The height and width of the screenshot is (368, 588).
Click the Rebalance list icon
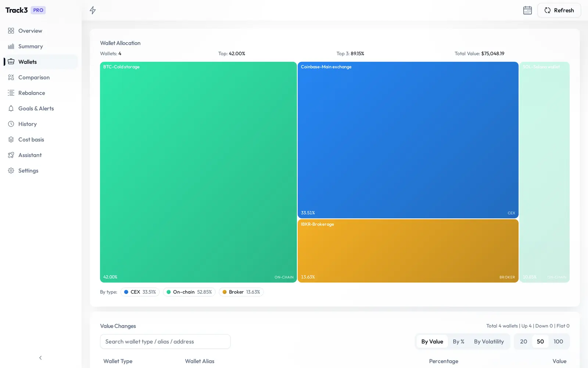tap(11, 93)
